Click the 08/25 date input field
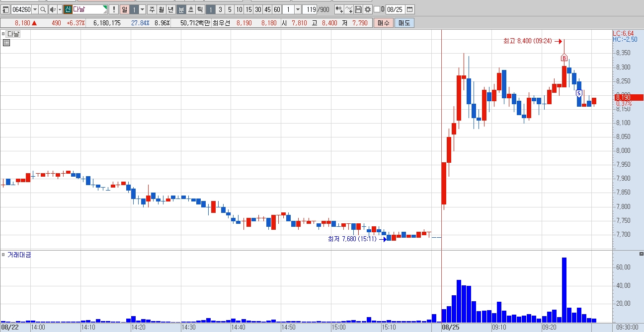 (395, 9)
